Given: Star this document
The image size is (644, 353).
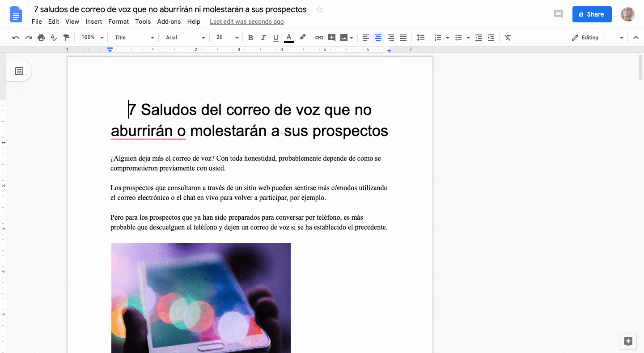Looking at the screenshot, I should point(319,9).
